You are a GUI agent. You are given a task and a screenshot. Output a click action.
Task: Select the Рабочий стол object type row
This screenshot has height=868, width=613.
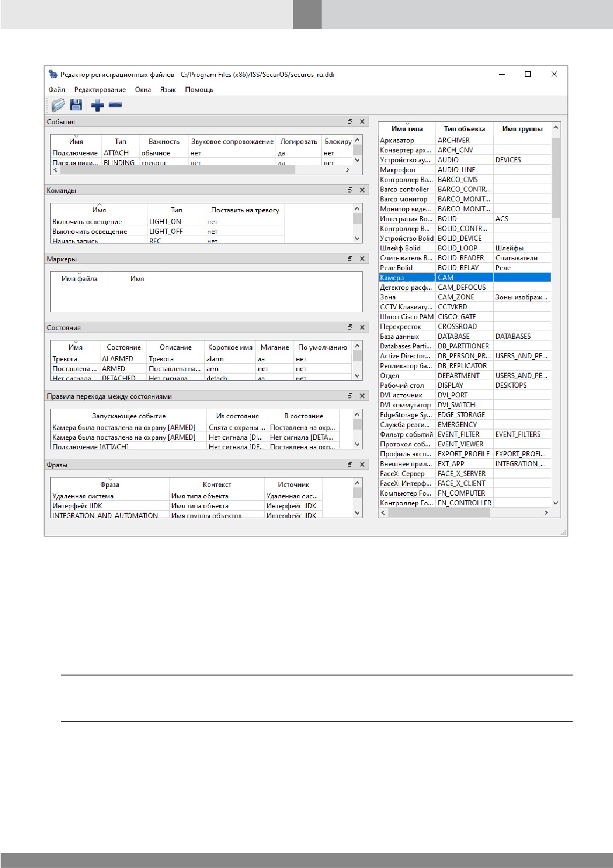465,386
